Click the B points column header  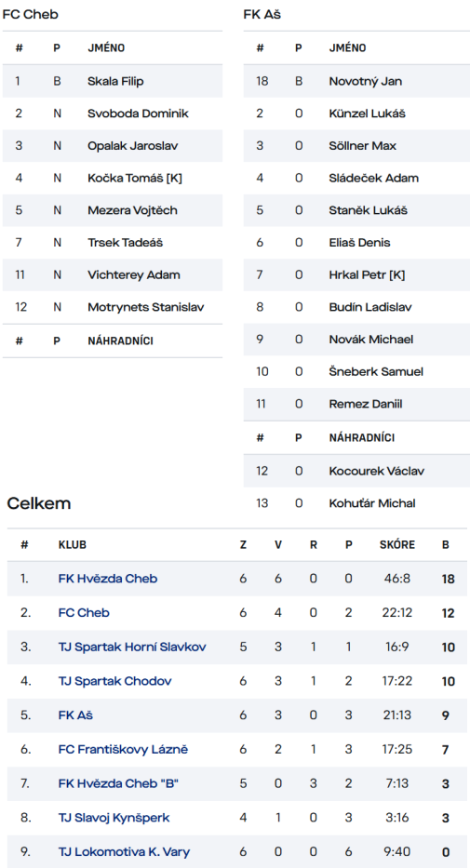445,545
